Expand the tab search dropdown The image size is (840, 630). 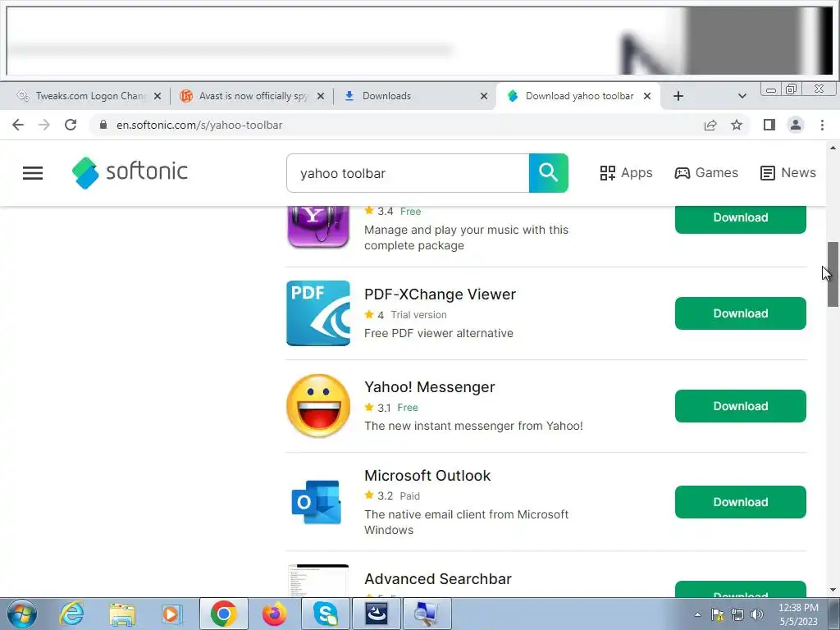[742, 96]
